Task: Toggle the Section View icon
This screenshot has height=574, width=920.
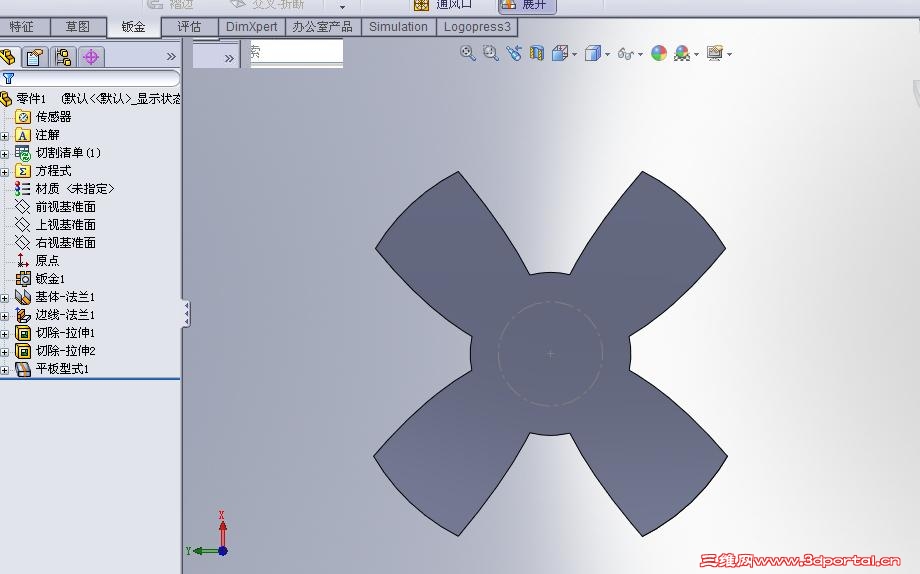Action: point(537,53)
